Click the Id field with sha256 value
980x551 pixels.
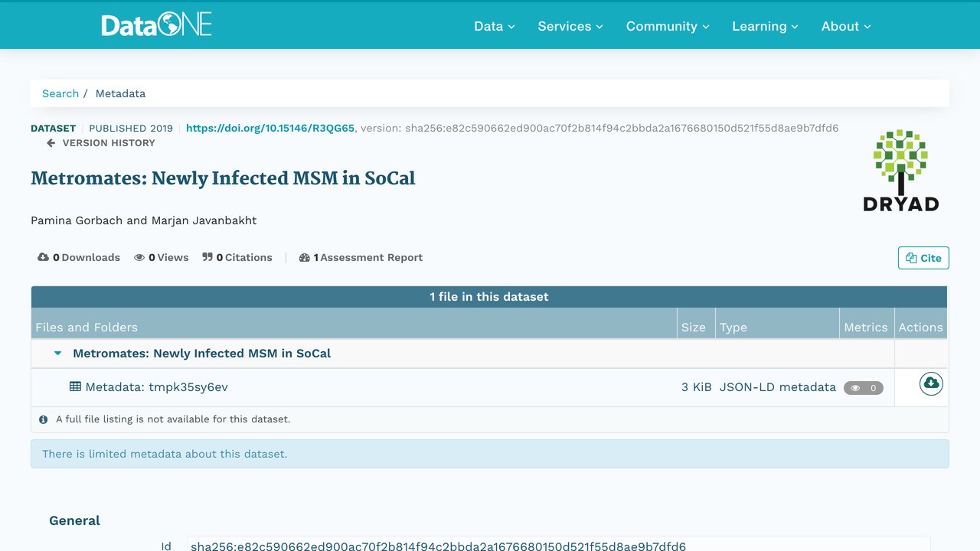coord(559,546)
